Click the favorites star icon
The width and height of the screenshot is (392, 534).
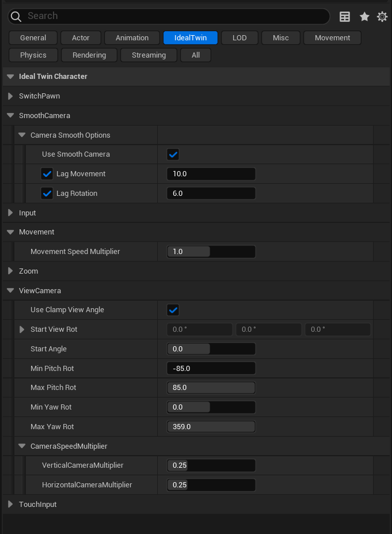[x=364, y=17]
